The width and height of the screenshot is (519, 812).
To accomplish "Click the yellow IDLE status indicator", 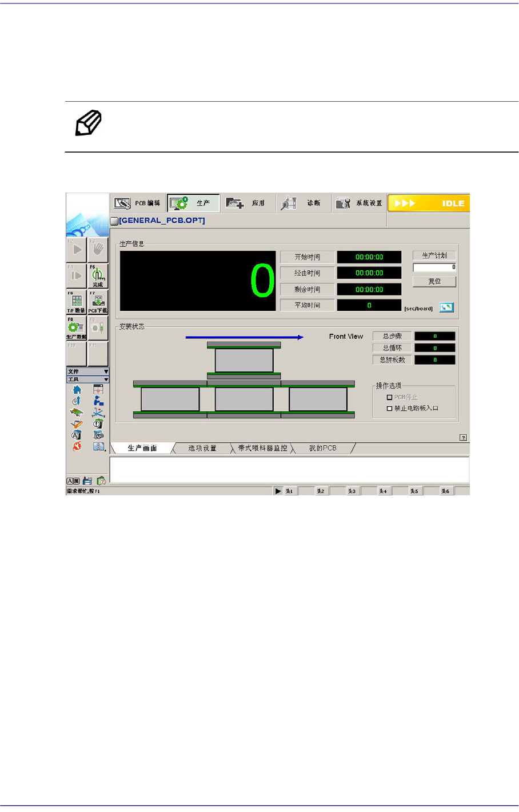I will point(429,203).
